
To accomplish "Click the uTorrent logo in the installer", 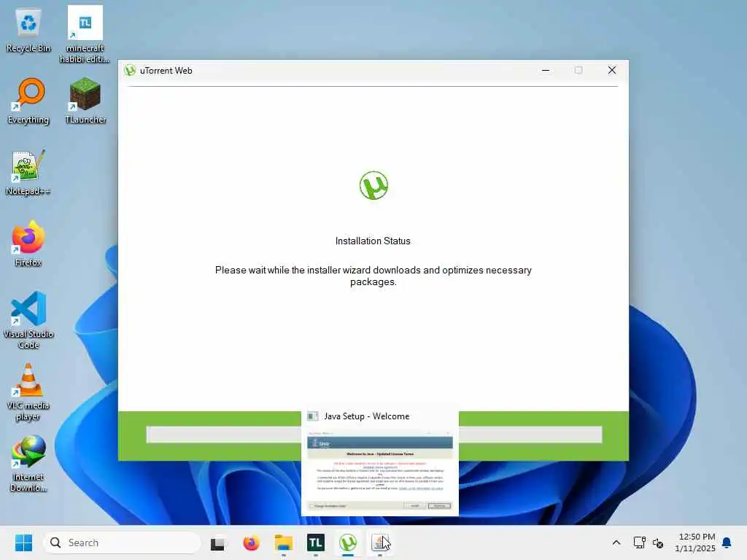I will (373, 185).
